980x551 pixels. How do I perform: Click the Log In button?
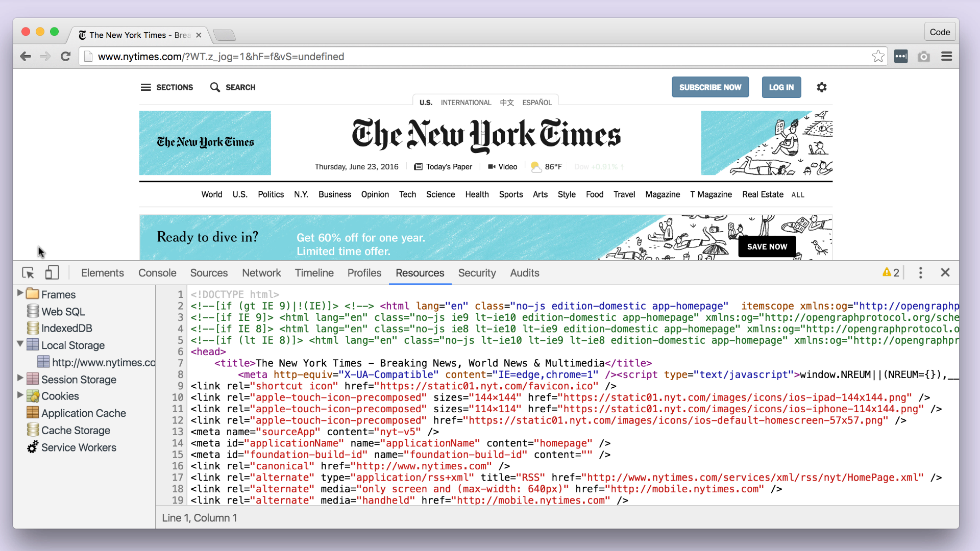(781, 87)
